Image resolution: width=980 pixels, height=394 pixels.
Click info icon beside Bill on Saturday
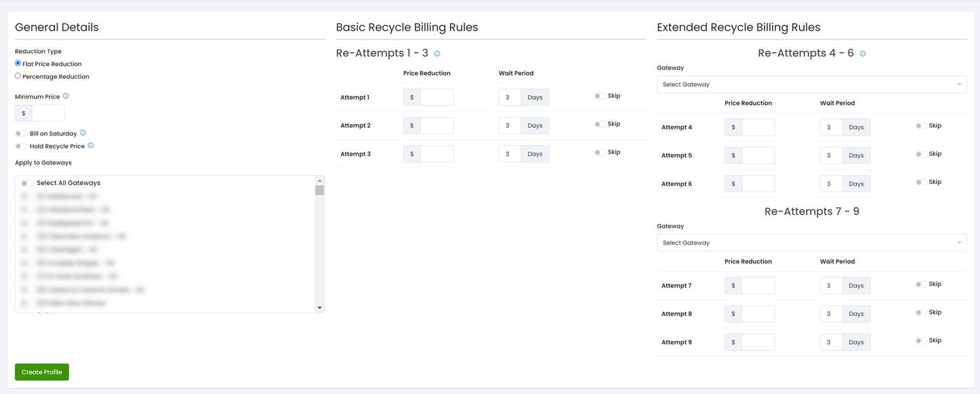(x=83, y=133)
